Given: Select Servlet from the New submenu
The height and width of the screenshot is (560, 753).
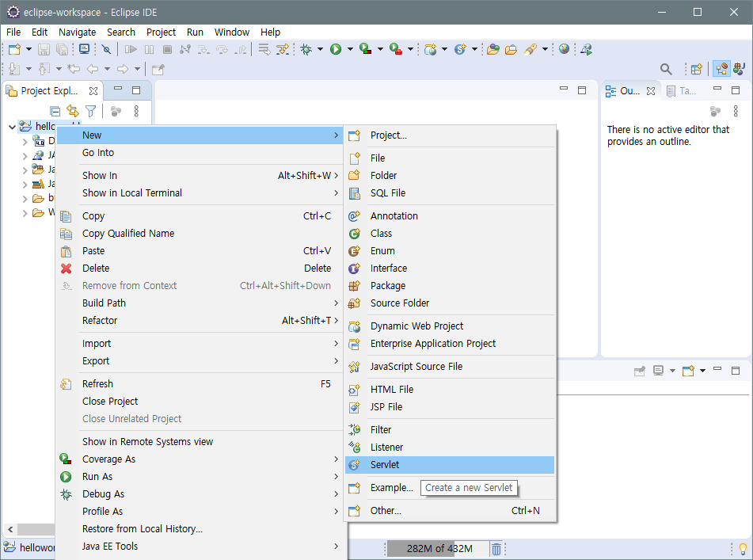Looking at the screenshot, I should tap(450, 464).
